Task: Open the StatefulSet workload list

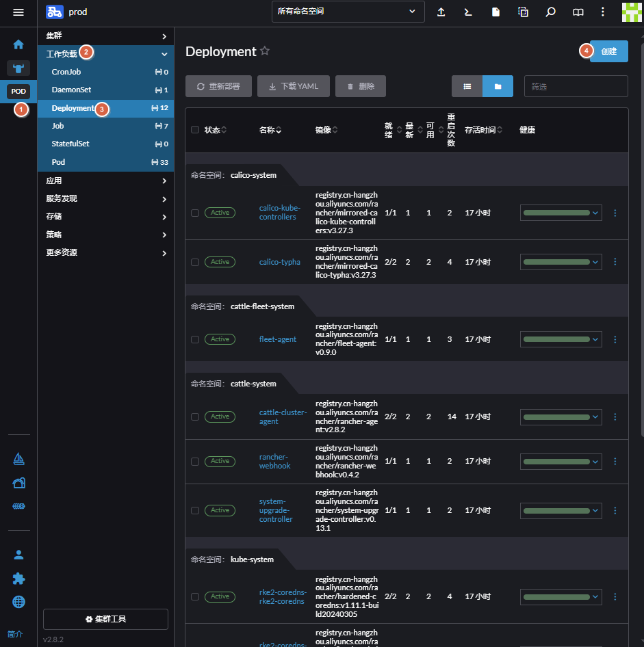Action: 105,144
